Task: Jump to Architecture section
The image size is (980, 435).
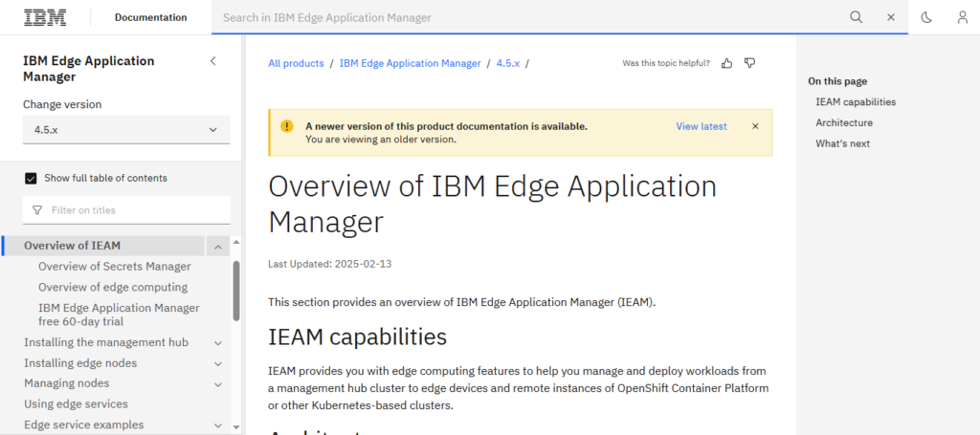Action: [844, 123]
